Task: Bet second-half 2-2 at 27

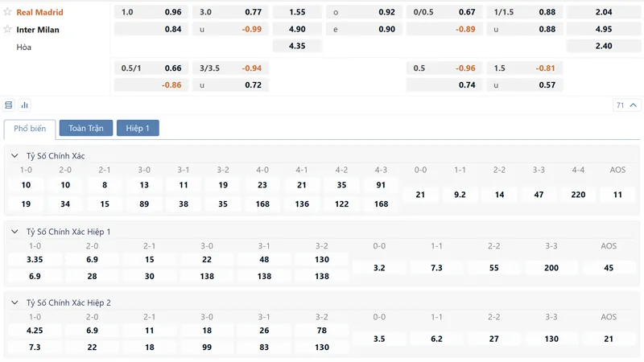Action: coord(494,339)
